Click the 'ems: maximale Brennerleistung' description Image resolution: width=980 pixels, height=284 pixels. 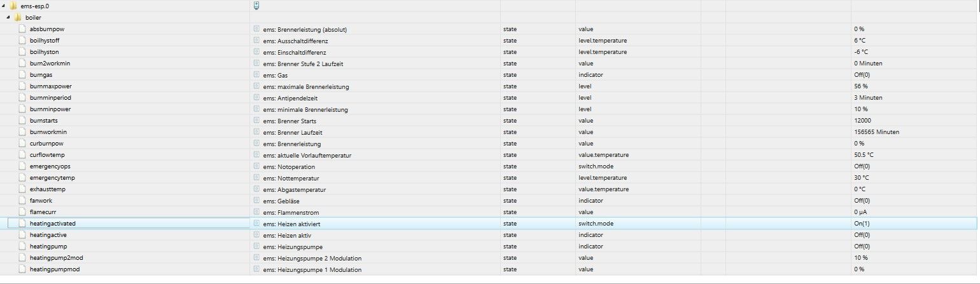[x=305, y=86]
